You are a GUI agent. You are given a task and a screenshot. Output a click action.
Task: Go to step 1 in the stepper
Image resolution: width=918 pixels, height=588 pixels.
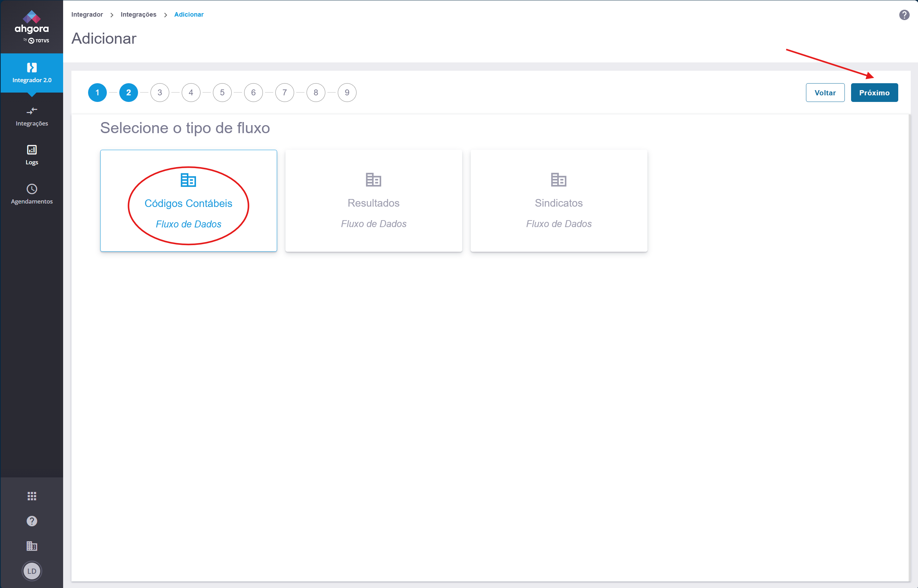[x=97, y=93]
